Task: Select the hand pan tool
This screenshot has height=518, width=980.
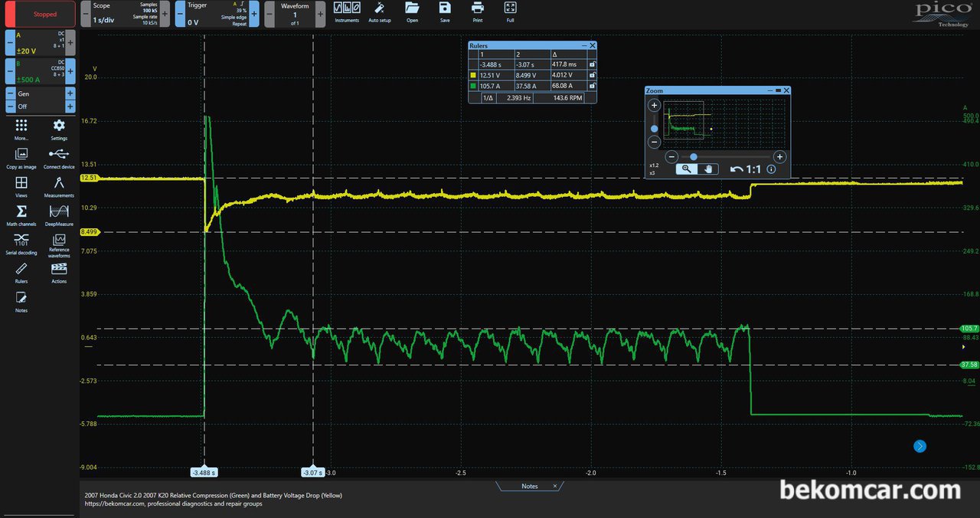Action: pos(708,169)
